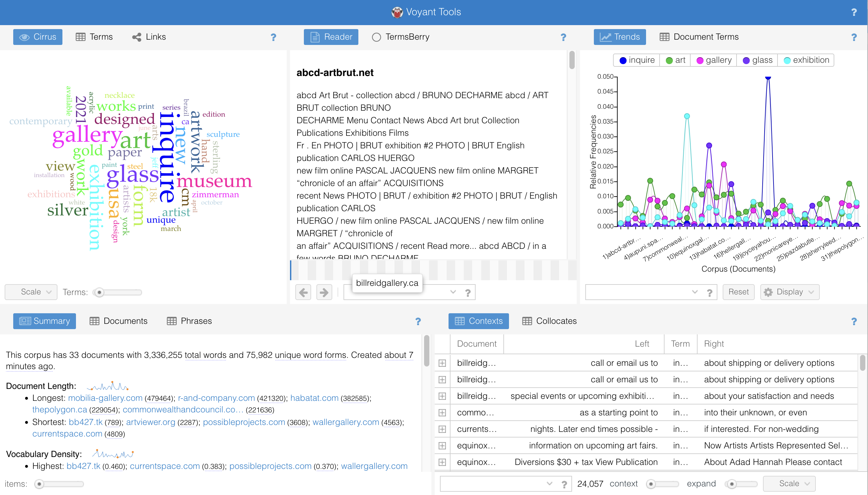Open the Collocates tab
The height and width of the screenshot is (495, 868).
click(549, 321)
